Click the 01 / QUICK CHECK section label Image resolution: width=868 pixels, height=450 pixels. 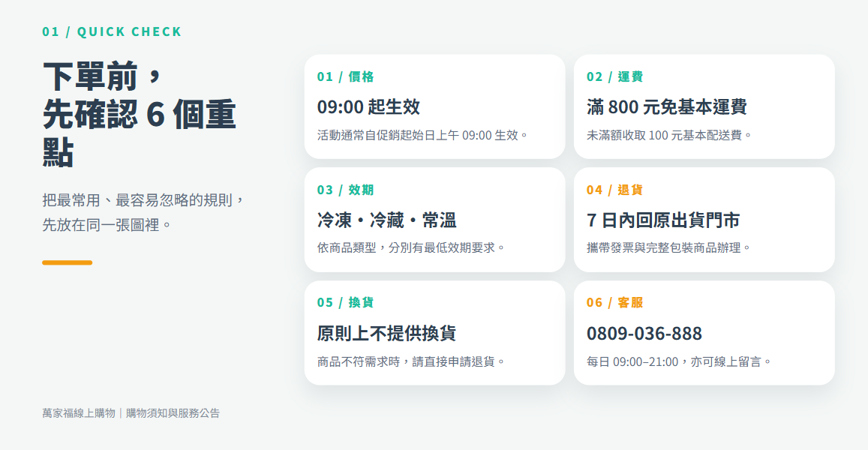112,31
